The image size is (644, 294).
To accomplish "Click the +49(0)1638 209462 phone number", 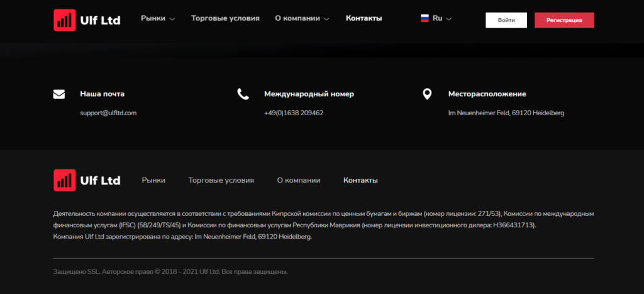I will click(294, 113).
